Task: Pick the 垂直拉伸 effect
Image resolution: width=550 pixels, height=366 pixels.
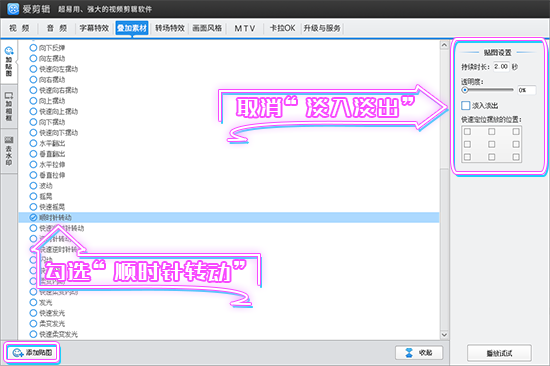Action: [x=47, y=175]
